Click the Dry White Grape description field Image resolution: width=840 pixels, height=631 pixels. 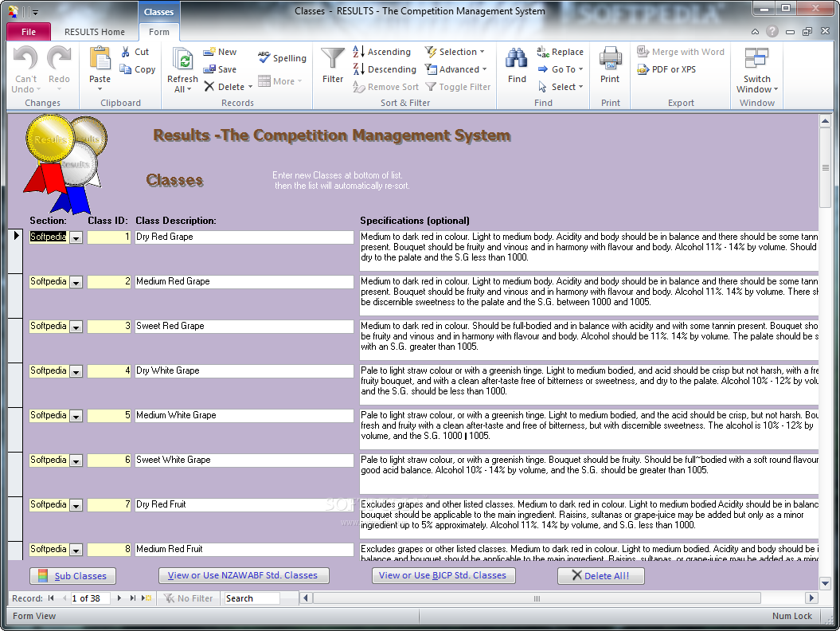tap(244, 371)
